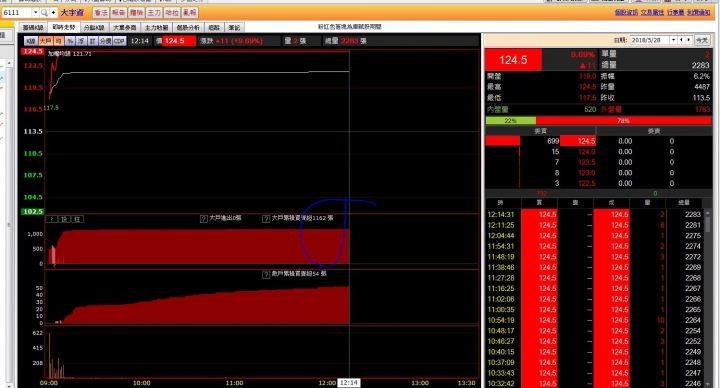Image resolution: width=720 pixels, height=388 pixels.
Task: Toggle the 浮 chart button
Action: (81, 41)
